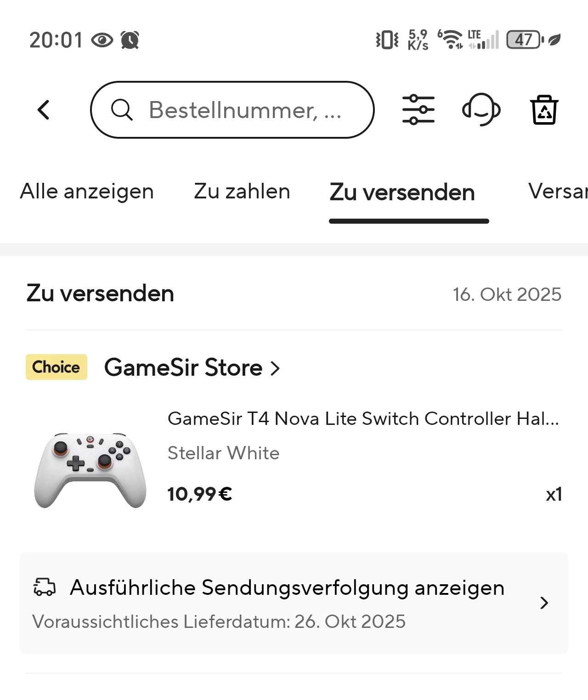Screen dimensions: 588x700
Task: Open the deleted orders trash icon
Action: click(x=544, y=110)
